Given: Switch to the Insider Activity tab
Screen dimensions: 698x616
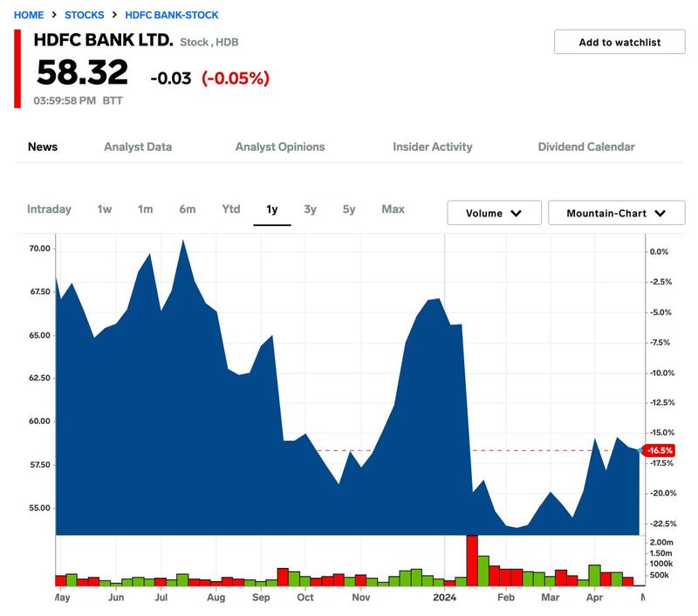Looking at the screenshot, I should (x=432, y=147).
